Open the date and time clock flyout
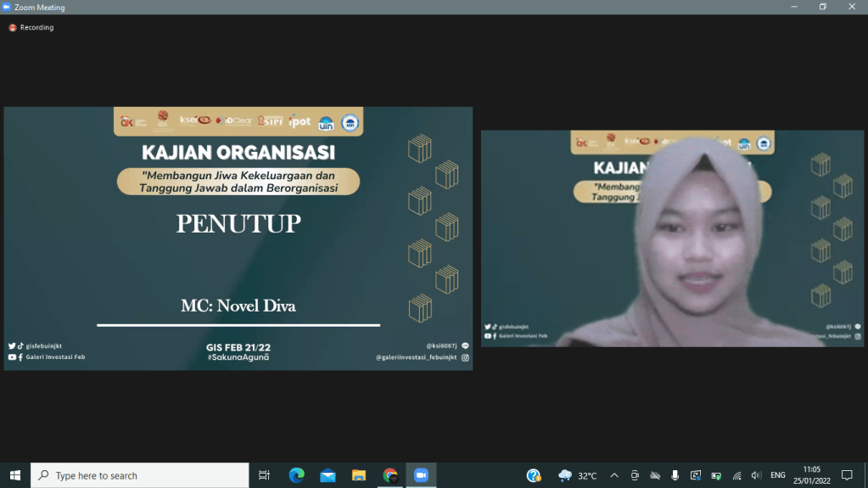This screenshot has height=488, width=868. coord(812,475)
